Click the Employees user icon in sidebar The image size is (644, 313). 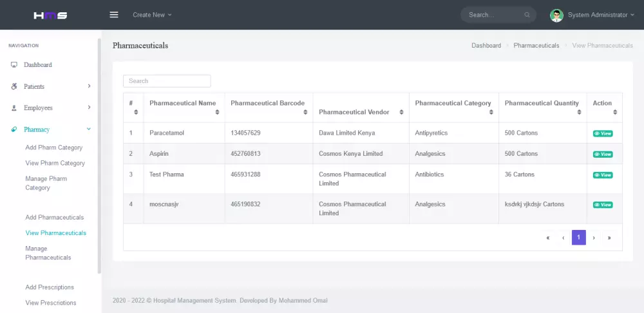(14, 108)
